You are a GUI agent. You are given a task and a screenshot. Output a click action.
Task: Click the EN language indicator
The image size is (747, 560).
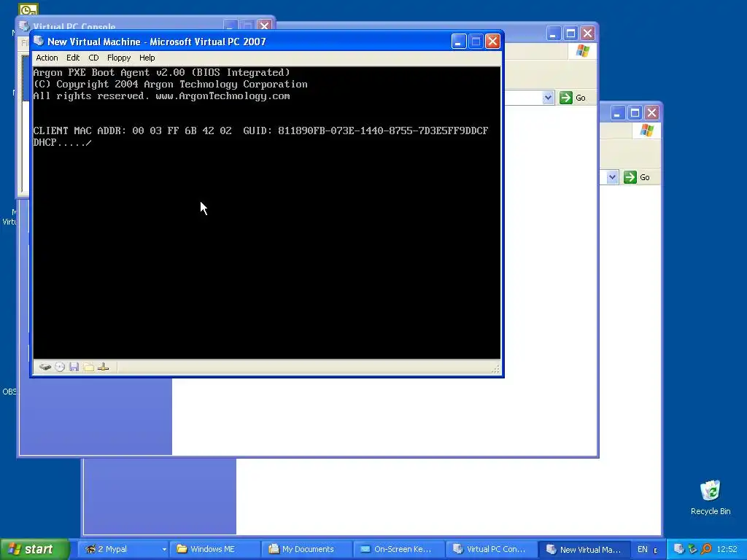point(642,549)
